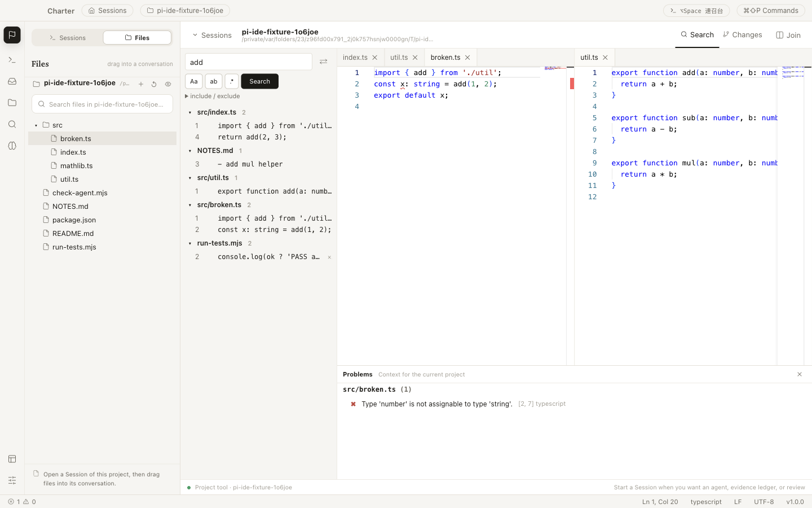Viewport: 812px width, 508px height.
Task: Refresh the pi-ide-fixture-1o6joe file tree
Action: click(x=154, y=84)
